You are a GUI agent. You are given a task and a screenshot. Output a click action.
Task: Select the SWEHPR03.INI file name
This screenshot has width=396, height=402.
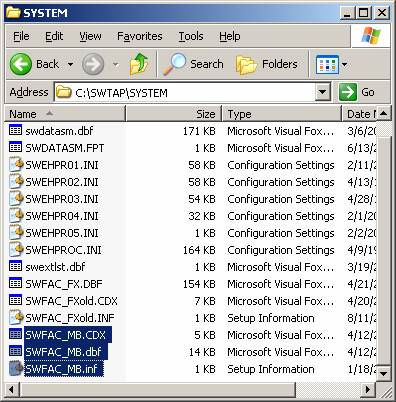62,199
